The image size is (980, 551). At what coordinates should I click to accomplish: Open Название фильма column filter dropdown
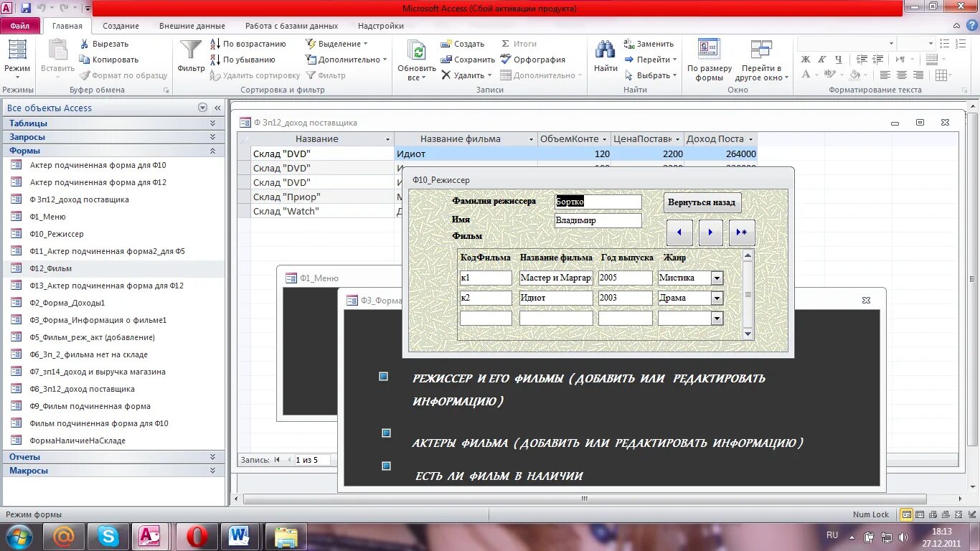click(x=532, y=139)
